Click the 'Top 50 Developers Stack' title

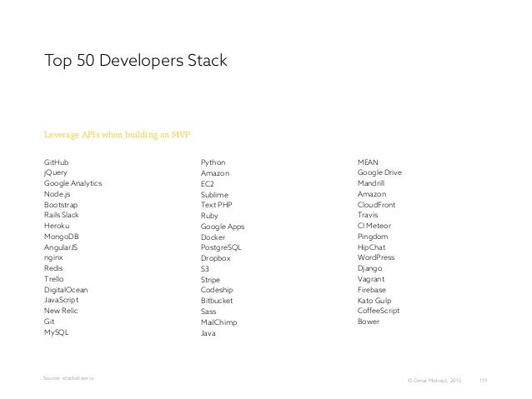point(136,61)
